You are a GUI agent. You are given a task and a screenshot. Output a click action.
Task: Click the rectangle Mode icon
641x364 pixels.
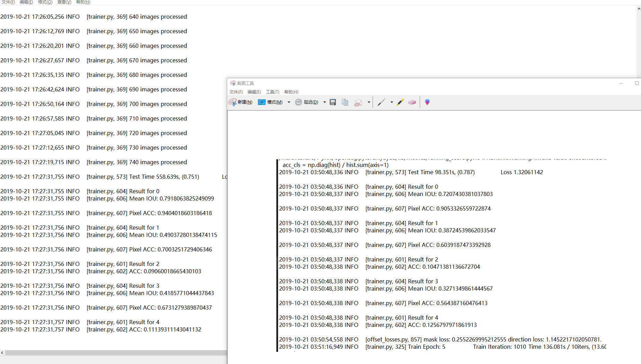(262, 102)
